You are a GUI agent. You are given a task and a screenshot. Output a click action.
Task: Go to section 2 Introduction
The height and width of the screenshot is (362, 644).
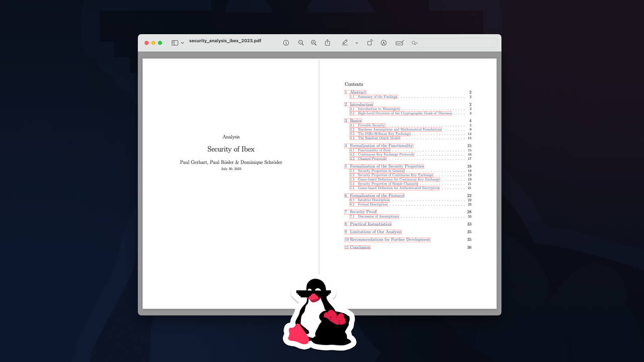click(359, 104)
